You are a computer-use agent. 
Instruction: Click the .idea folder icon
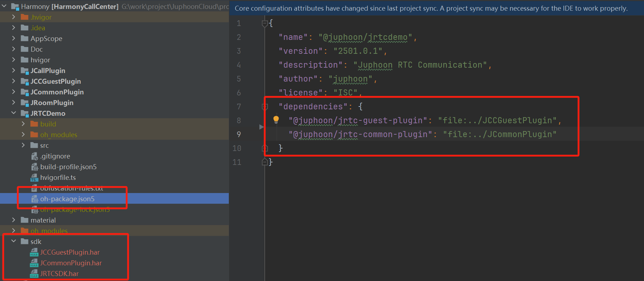[x=25, y=28]
